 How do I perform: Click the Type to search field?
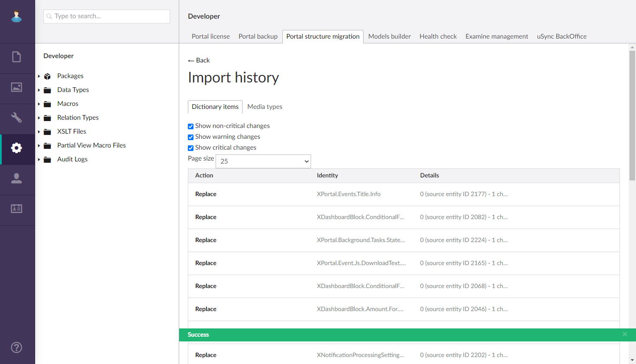107,16
